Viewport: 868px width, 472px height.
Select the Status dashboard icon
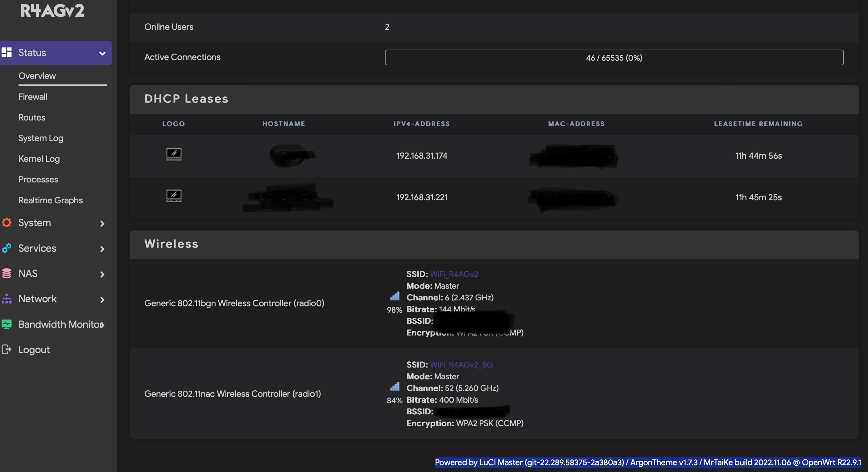pos(7,52)
